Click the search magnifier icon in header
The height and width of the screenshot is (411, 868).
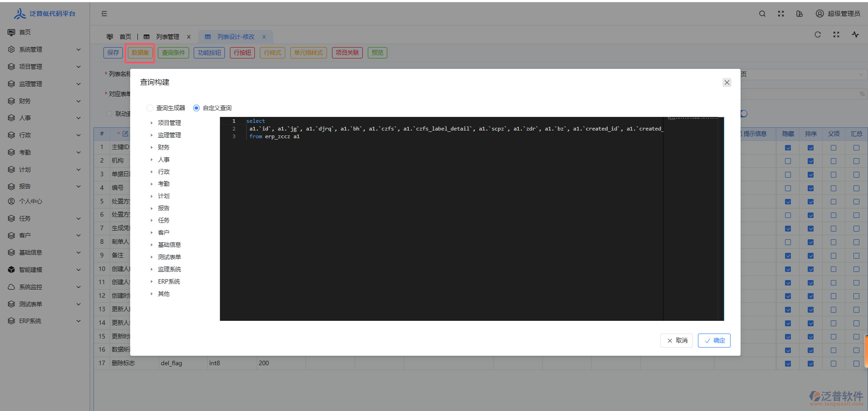[x=762, y=14]
